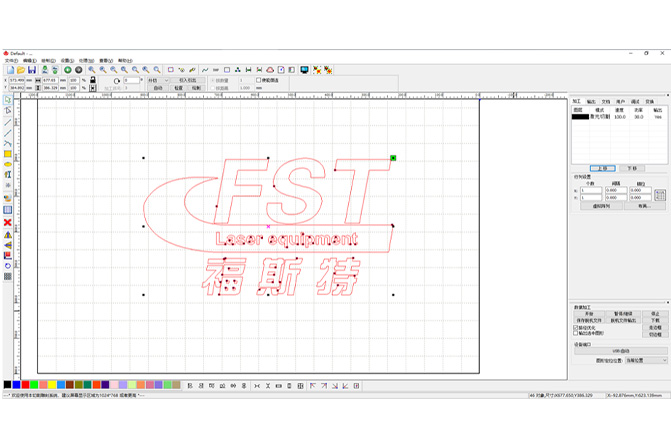
Task: Click the X position input field
Action: 17,80
